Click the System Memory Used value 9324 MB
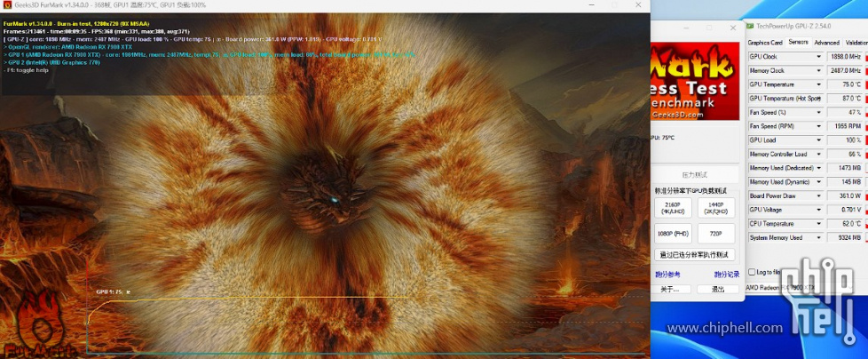868x359 pixels. point(845,237)
